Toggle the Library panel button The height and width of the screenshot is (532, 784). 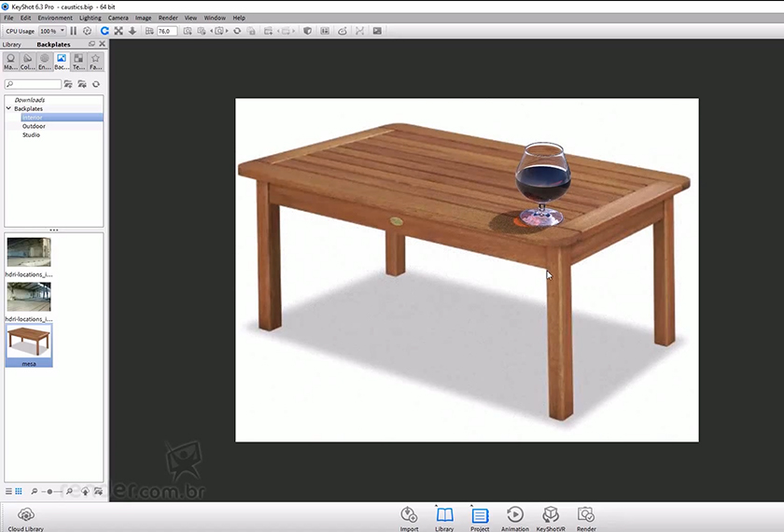pos(444,518)
